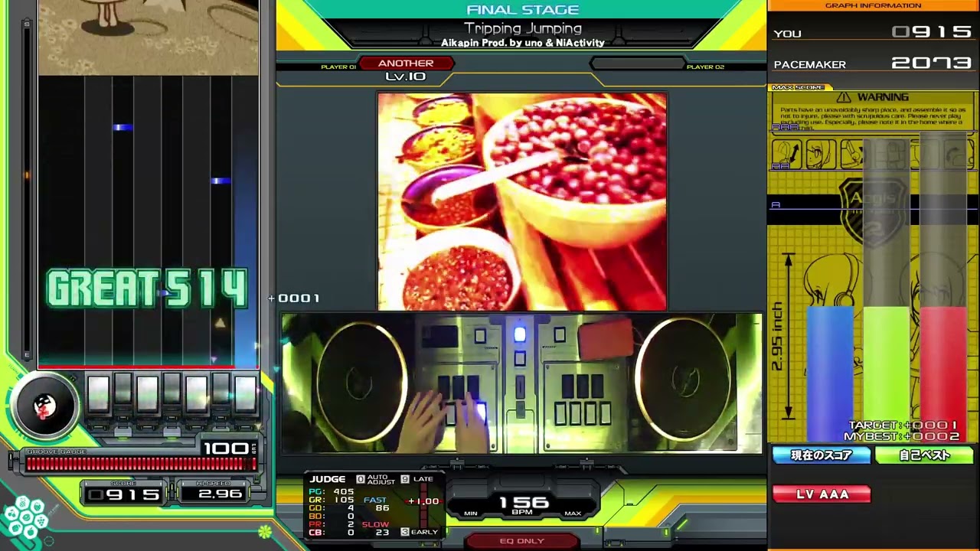
Task: Click the +0001 score difference text
Action: point(294,298)
